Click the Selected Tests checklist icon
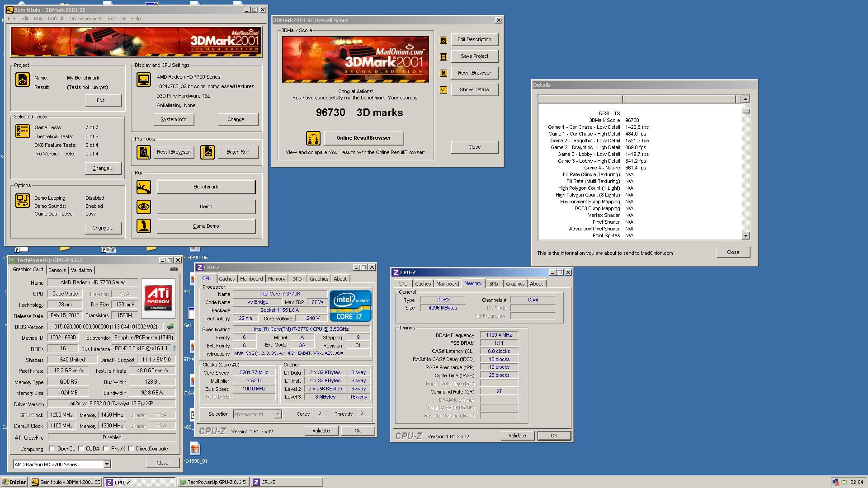 click(23, 131)
